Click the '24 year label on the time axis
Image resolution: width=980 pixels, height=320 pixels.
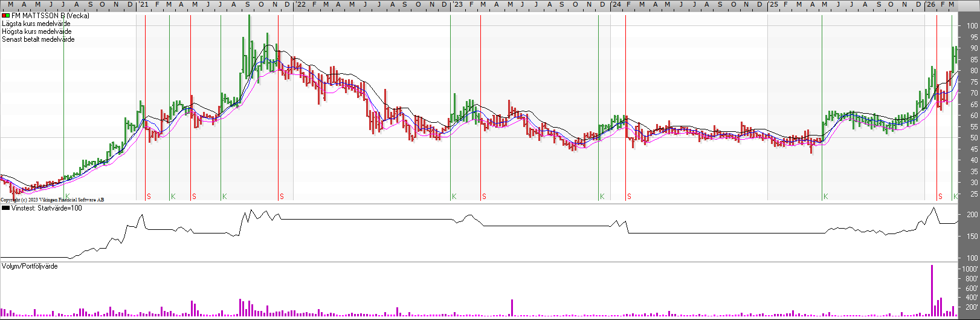point(616,4)
